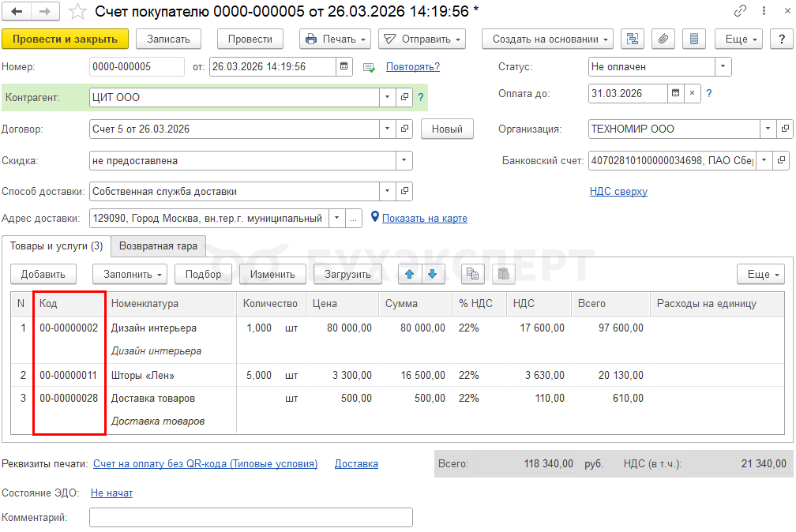Click the back navigation arrow
The height and width of the screenshot is (532, 796).
coord(17,11)
